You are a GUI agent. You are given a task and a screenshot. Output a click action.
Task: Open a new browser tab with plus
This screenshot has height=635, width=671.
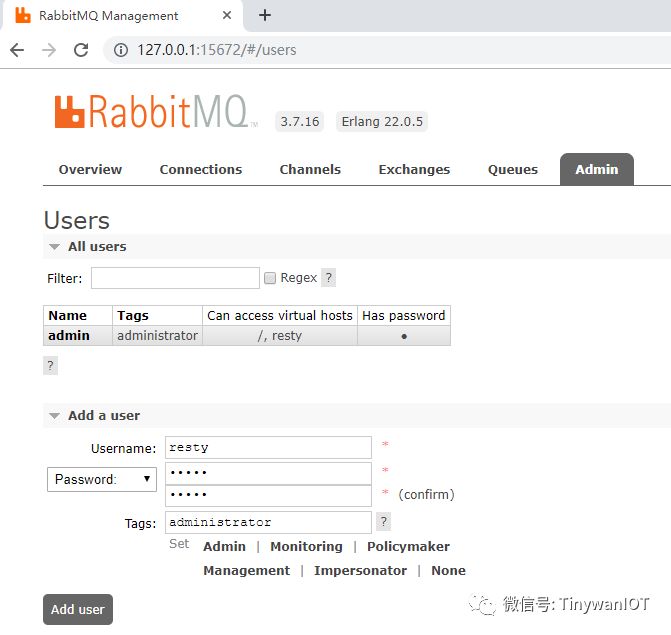[265, 15]
